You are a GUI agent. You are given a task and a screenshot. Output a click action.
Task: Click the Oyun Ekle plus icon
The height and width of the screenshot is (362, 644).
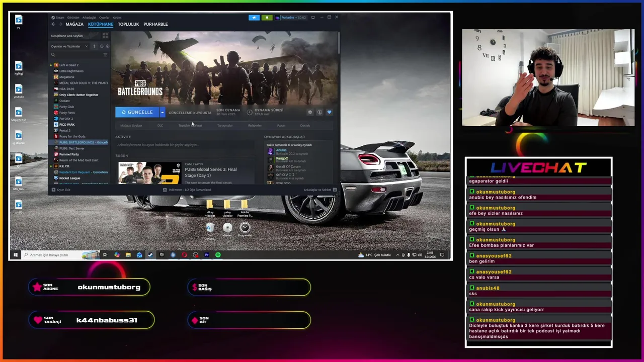tap(53, 190)
